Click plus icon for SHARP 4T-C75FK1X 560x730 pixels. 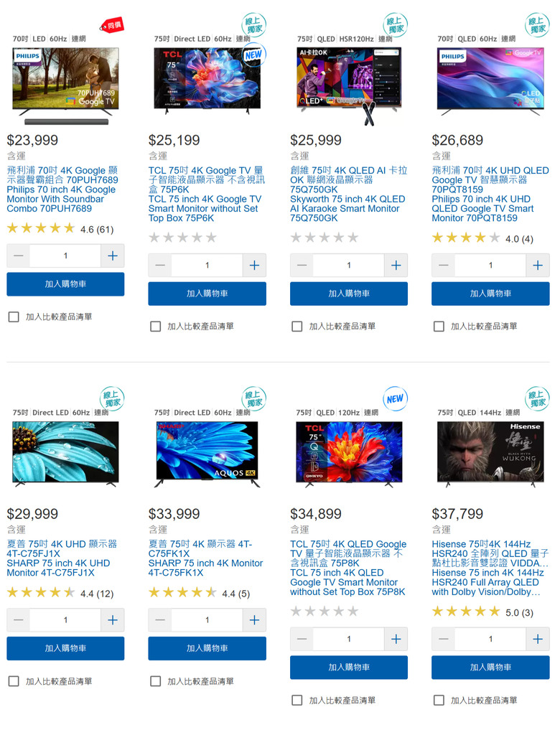(254, 620)
